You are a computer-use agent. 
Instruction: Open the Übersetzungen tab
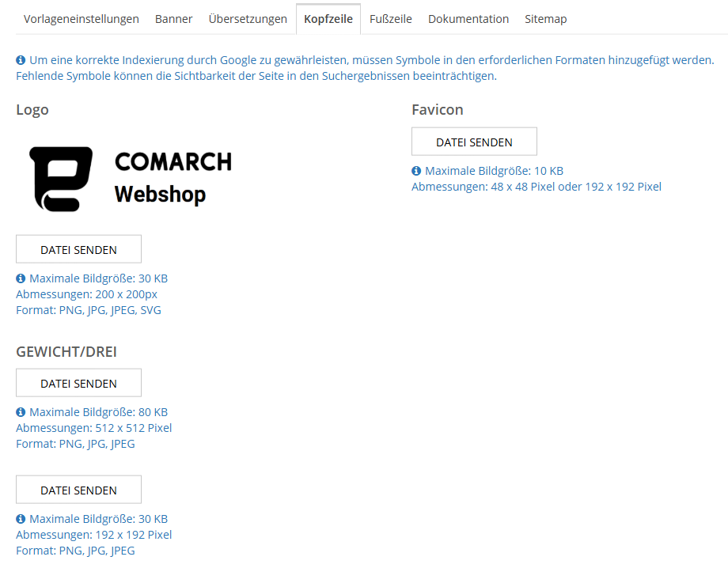pyautogui.click(x=248, y=19)
